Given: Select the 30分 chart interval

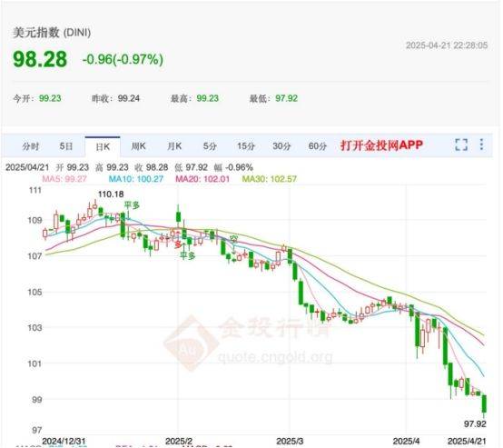Looking at the screenshot, I should (x=281, y=146).
